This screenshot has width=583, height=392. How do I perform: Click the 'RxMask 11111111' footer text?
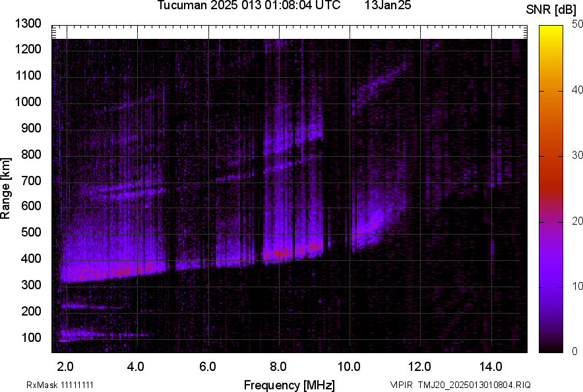pos(60,385)
